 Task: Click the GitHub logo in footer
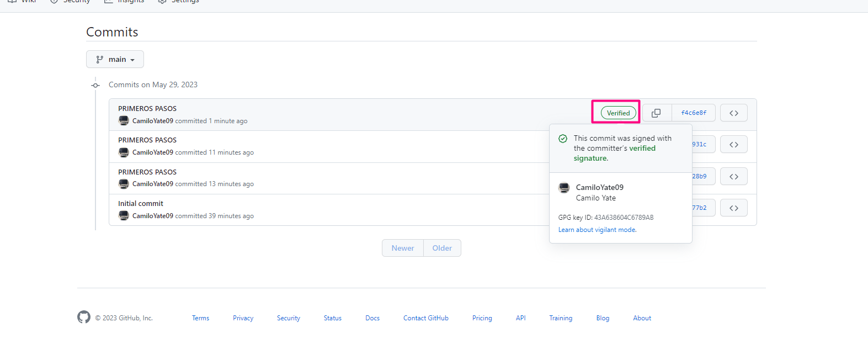coord(84,317)
